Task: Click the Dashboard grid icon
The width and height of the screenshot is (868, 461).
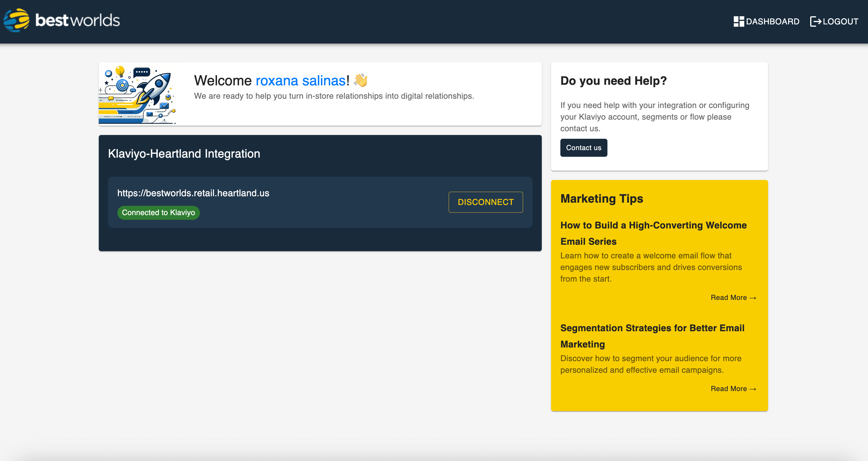Action: coord(739,21)
